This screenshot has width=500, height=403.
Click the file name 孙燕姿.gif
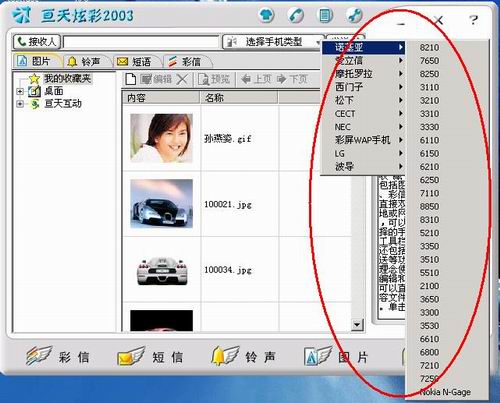click(x=227, y=139)
